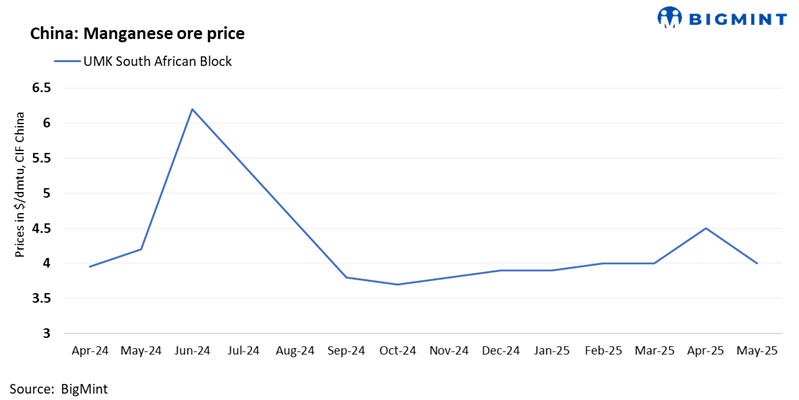Click the BigMint logo icon
This screenshot has width=799, height=400.
669,17
